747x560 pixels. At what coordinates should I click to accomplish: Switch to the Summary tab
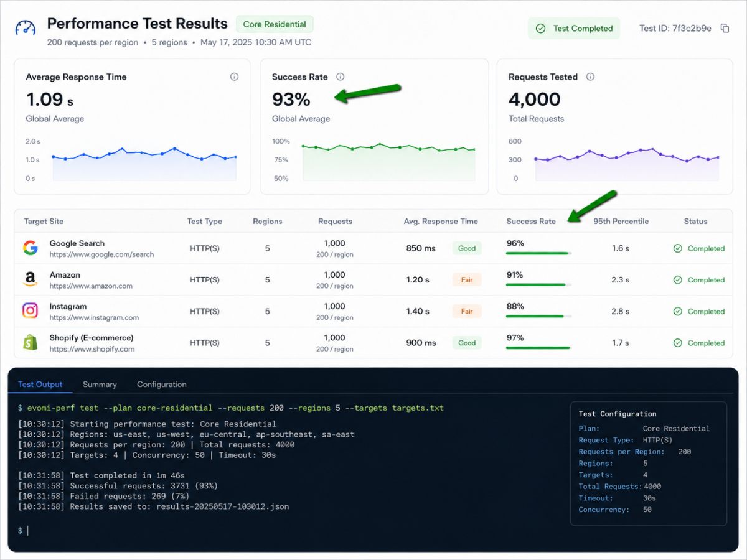[100, 385]
